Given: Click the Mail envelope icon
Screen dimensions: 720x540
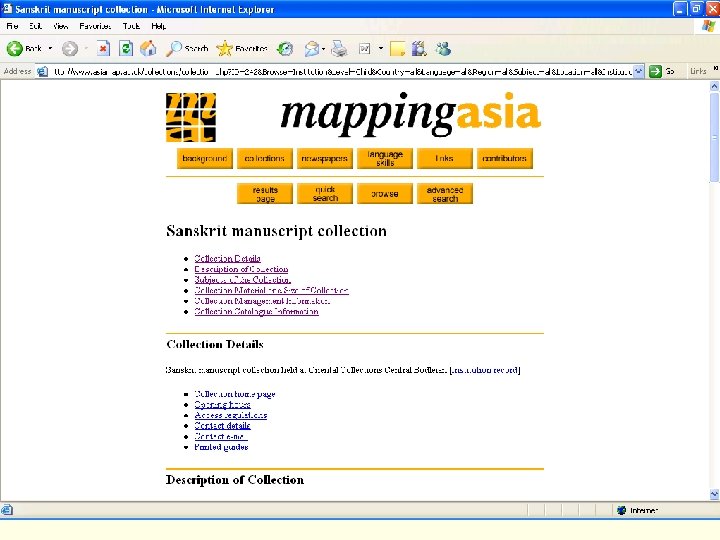Looking at the screenshot, I should [x=311, y=49].
